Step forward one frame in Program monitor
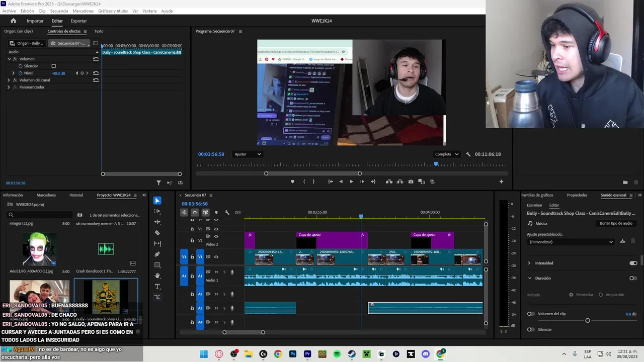 pos(362,182)
